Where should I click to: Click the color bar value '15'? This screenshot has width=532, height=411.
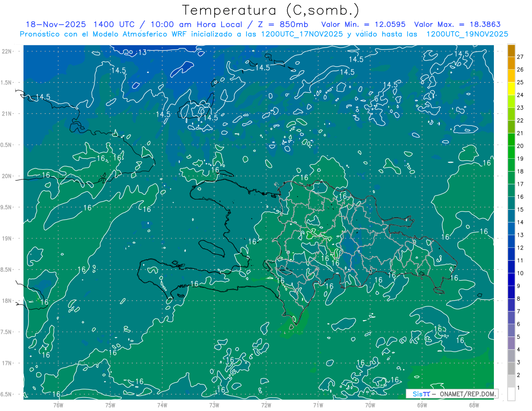coord(520,210)
